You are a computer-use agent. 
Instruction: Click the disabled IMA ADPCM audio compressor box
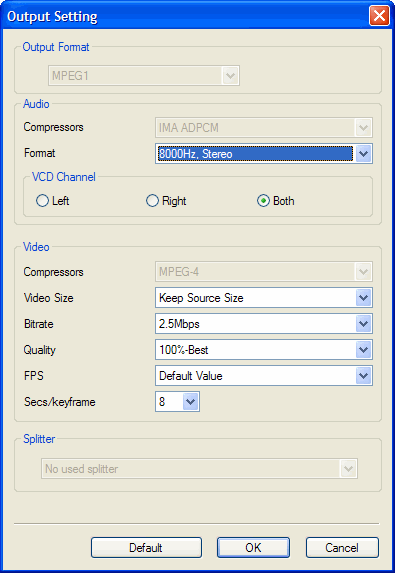click(264, 128)
